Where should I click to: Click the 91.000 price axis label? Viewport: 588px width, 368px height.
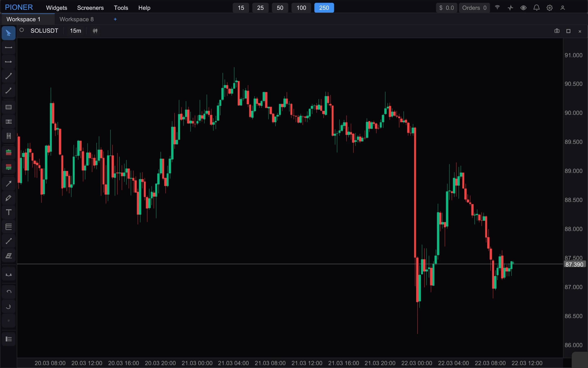pos(574,55)
